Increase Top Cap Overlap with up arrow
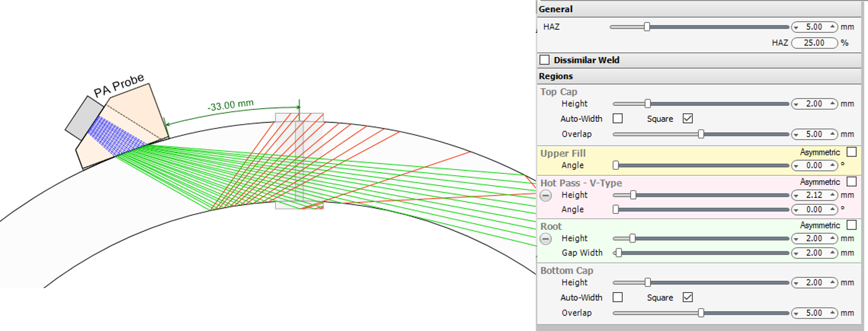This screenshot has width=868, height=331. click(832, 134)
